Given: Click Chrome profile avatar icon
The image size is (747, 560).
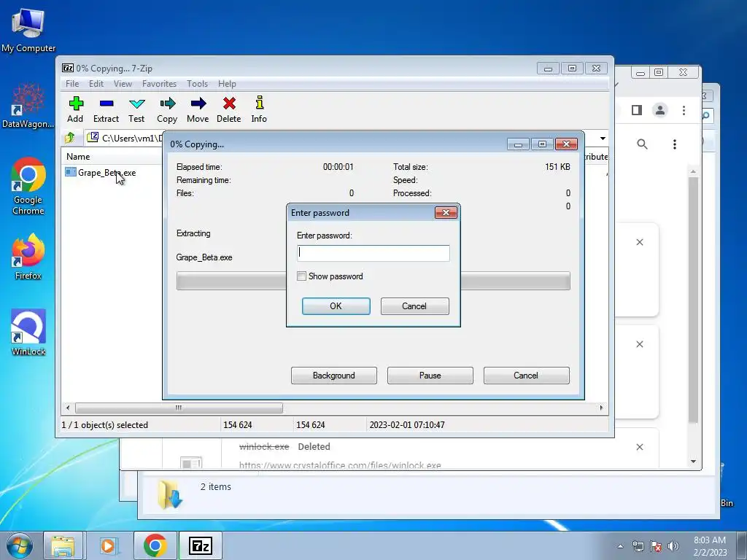Looking at the screenshot, I should pos(659,110).
